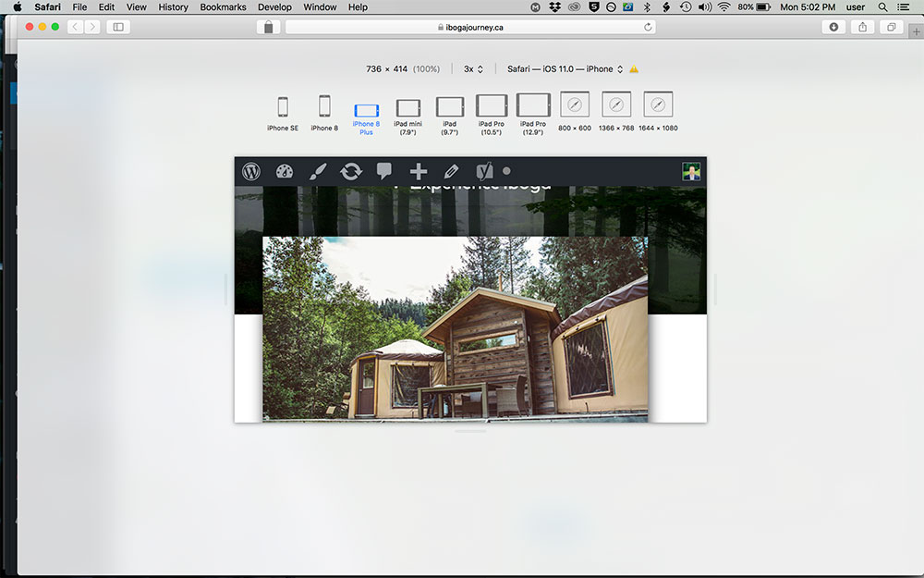
Task: Choose the 1366 × 768 window size preset
Action: (616, 112)
